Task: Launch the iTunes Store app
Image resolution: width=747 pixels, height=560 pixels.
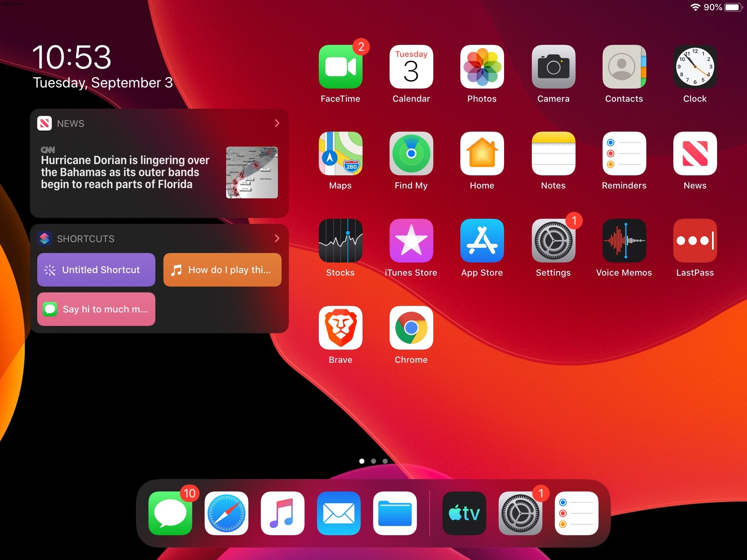Action: [x=411, y=241]
